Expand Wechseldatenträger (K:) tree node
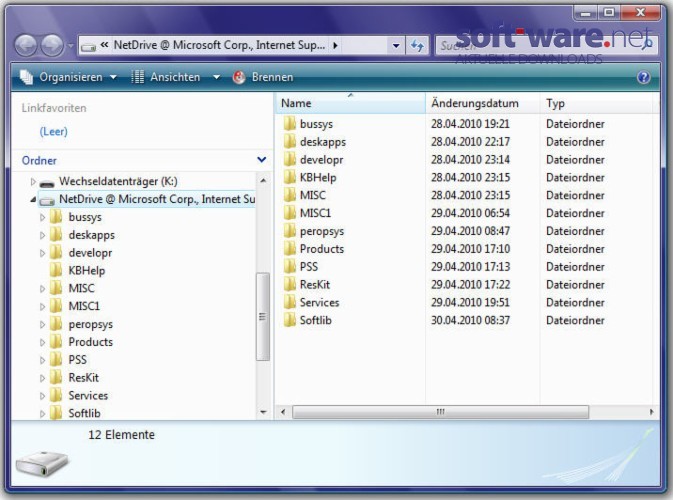 click(x=33, y=182)
